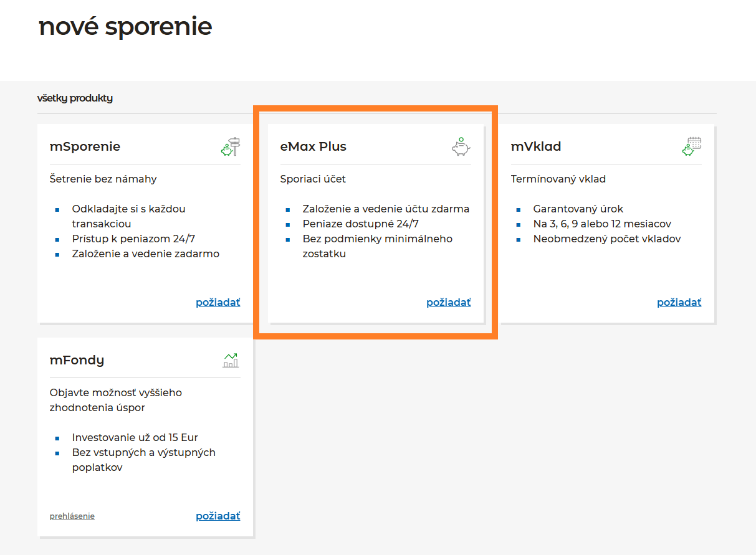Click the mVklad calendar piggy icon
The height and width of the screenshot is (555, 756).
coord(692,147)
